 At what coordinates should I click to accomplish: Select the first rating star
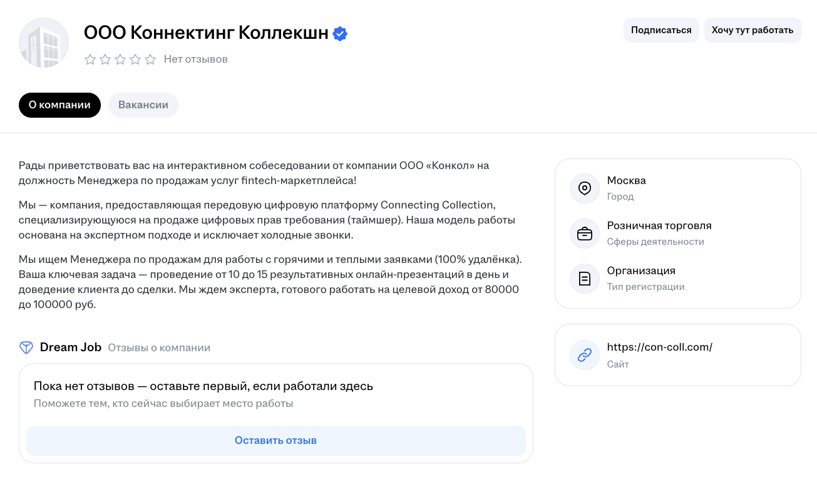90,59
